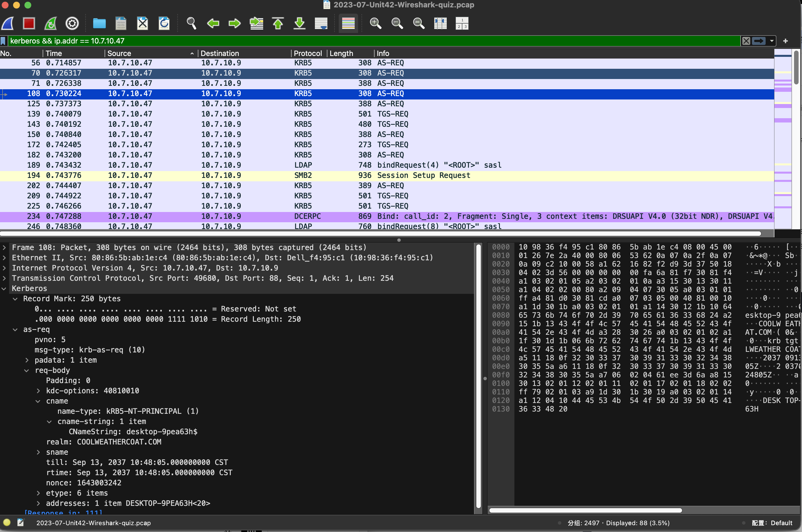This screenshot has height=532, width=802.
Task: Clear the display filter X button
Action: [746, 41]
